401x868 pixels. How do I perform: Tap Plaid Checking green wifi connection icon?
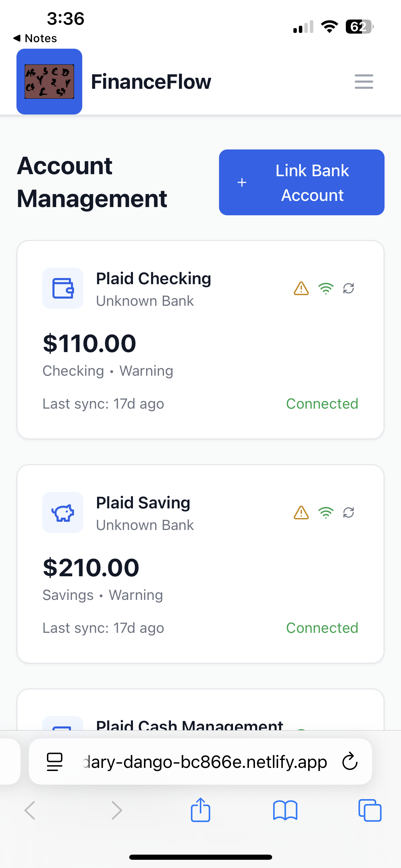pos(326,288)
